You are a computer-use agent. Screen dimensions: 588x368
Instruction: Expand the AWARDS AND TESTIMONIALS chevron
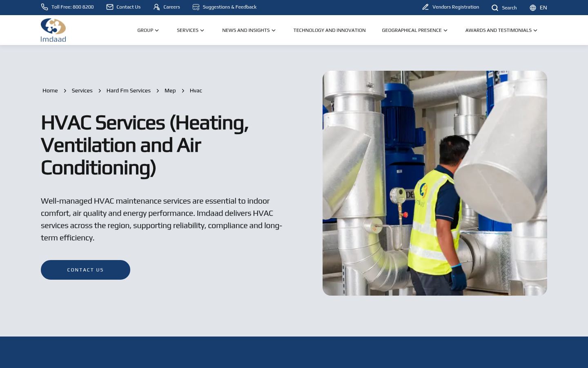click(x=535, y=30)
